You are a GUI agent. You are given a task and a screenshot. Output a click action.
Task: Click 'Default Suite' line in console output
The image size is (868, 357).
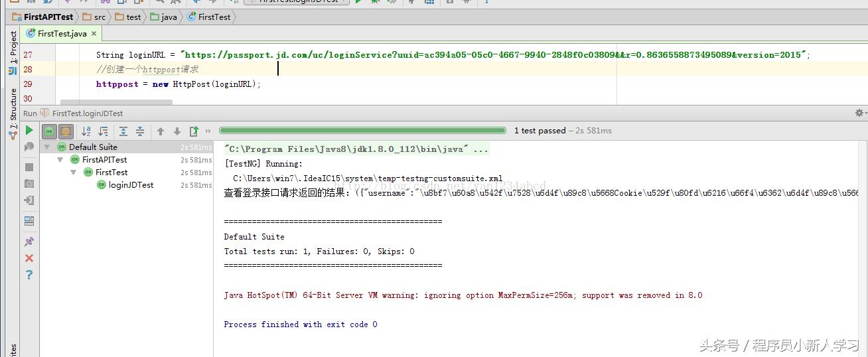pos(254,237)
